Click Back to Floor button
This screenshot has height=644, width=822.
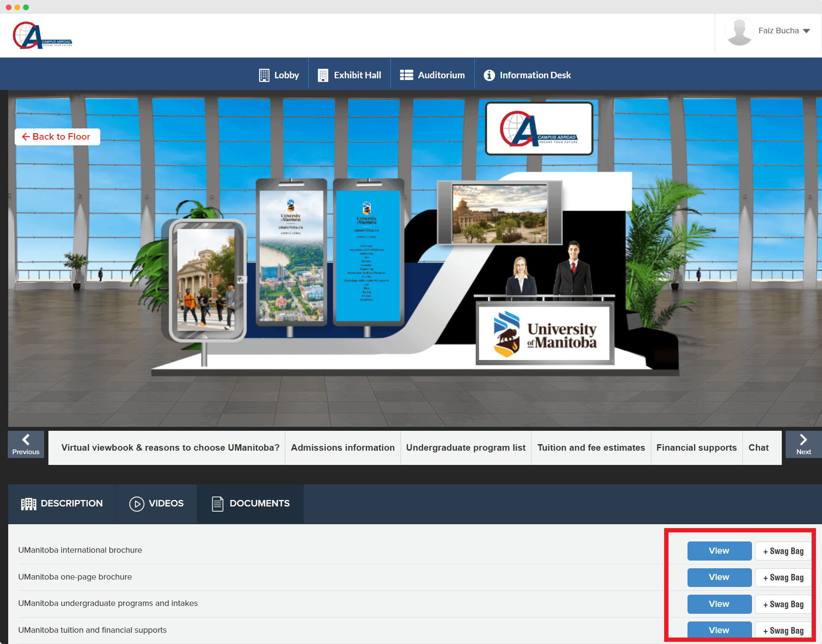(x=57, y=137)
